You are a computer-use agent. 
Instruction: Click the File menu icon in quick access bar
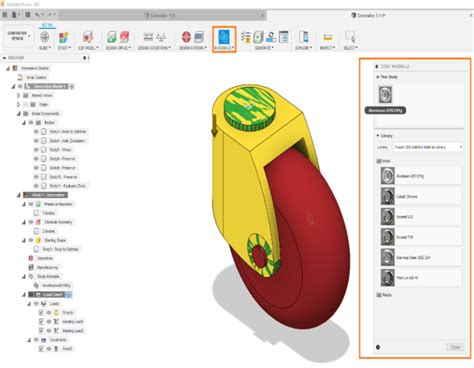tap(15, 15)
